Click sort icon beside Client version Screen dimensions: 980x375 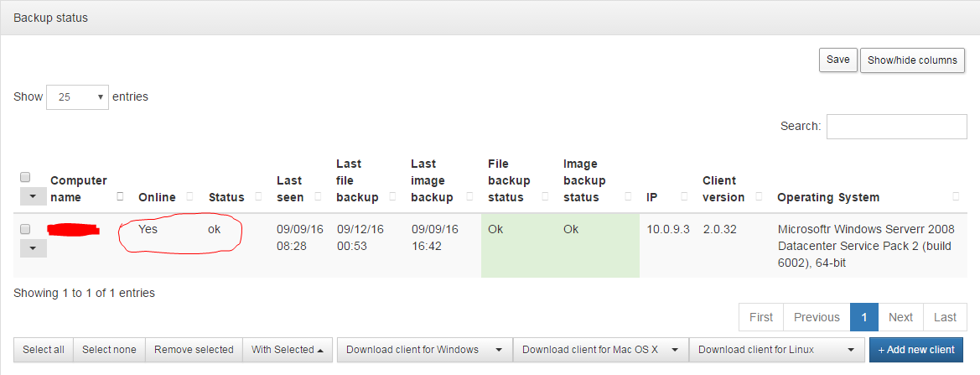click(x=759, y=197)
